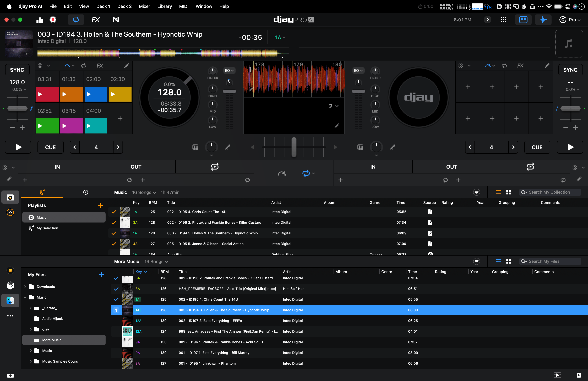Open the FX panel from the top toolbar
This screenshot has height=381, width=588.
(x=96, y=20)
